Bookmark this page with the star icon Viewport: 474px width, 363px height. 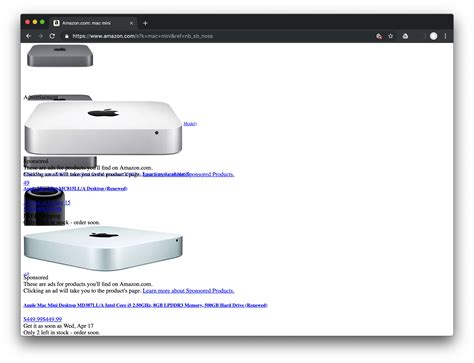pos(391,36)
